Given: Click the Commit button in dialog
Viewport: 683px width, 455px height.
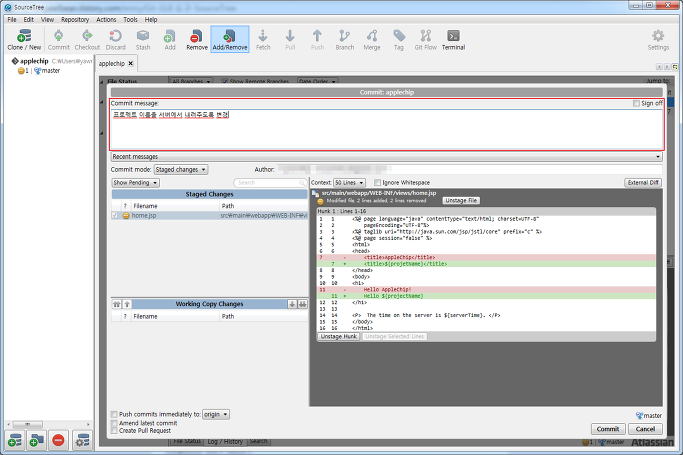Looking at the screenshot, I should [x=608, y=429].
